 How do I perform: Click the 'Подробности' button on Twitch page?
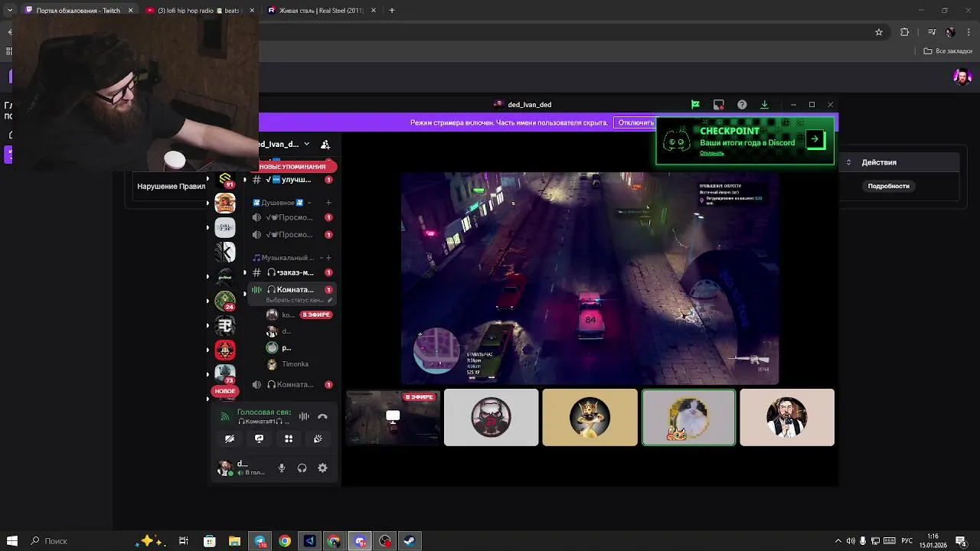888,186
